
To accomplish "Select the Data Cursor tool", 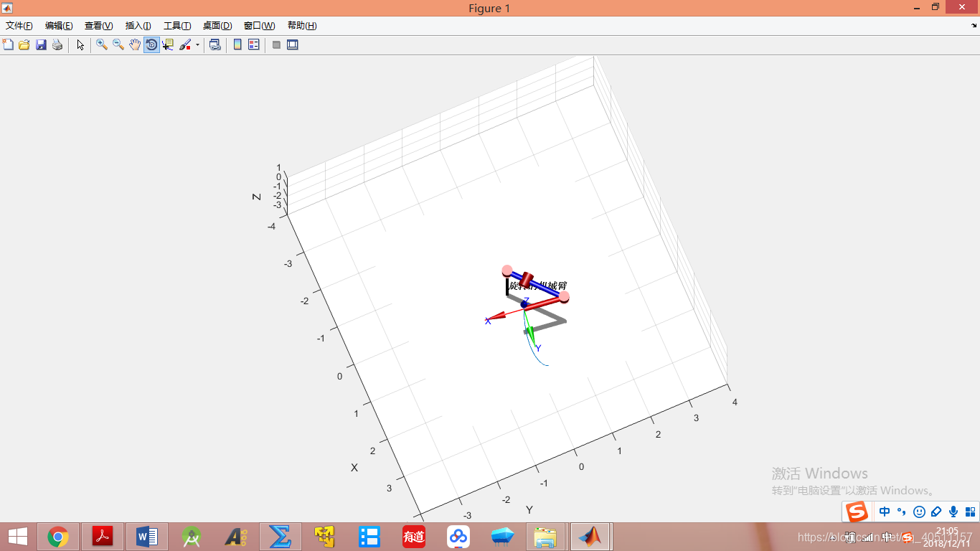I will (168, 44).
